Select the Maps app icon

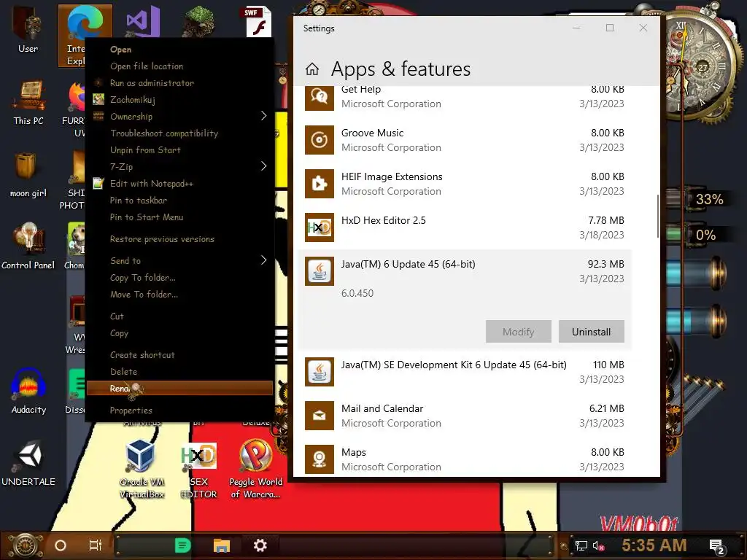(x=320, y=459)
